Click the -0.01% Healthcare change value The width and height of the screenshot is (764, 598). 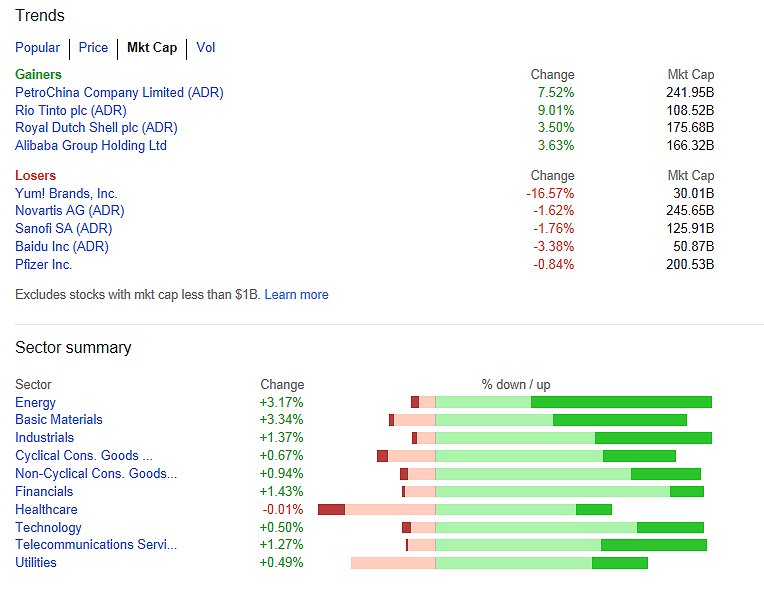pos(283,510)
